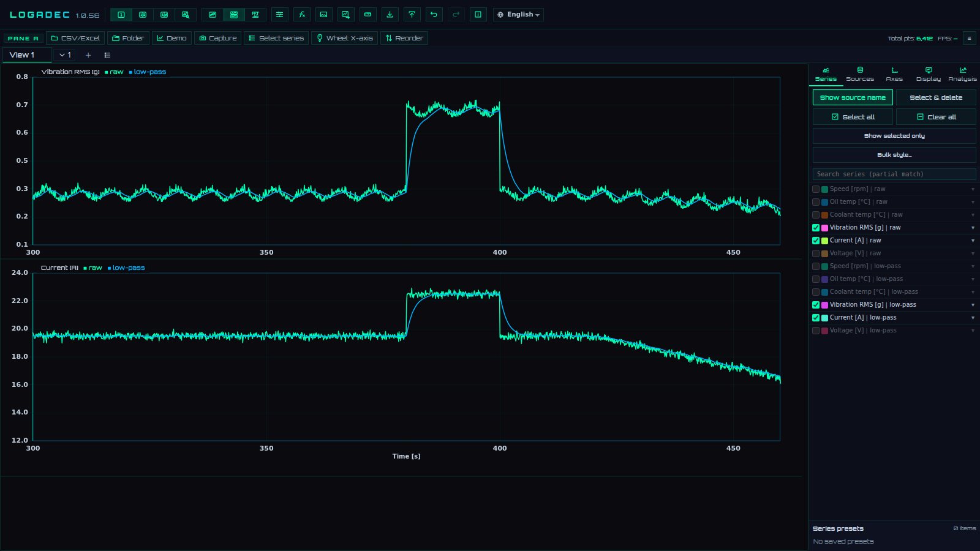Image resolution: width=980 pixels, height=551 pixels.
Task: Click the ruler measurement icon
Action: click(367, 15)
